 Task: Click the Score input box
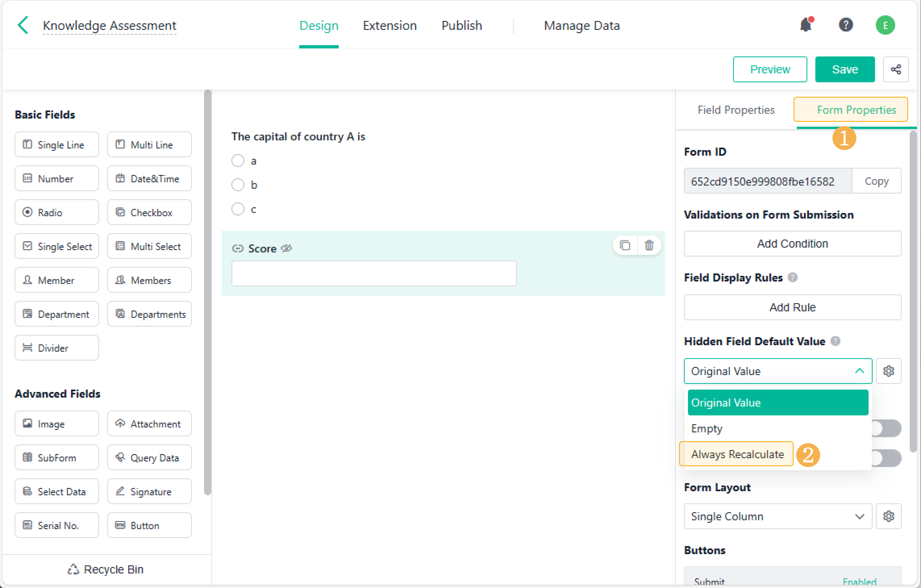click(374, 273)
